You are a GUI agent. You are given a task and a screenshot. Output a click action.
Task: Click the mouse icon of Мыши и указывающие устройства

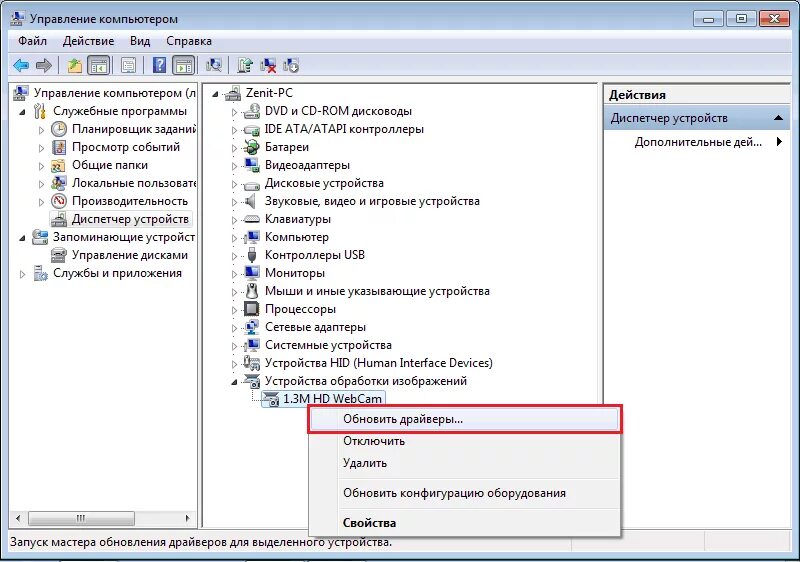tap(252, 291)
